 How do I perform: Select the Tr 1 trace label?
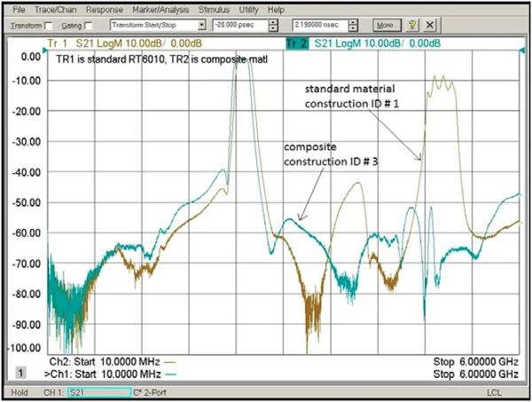point(57,43)
